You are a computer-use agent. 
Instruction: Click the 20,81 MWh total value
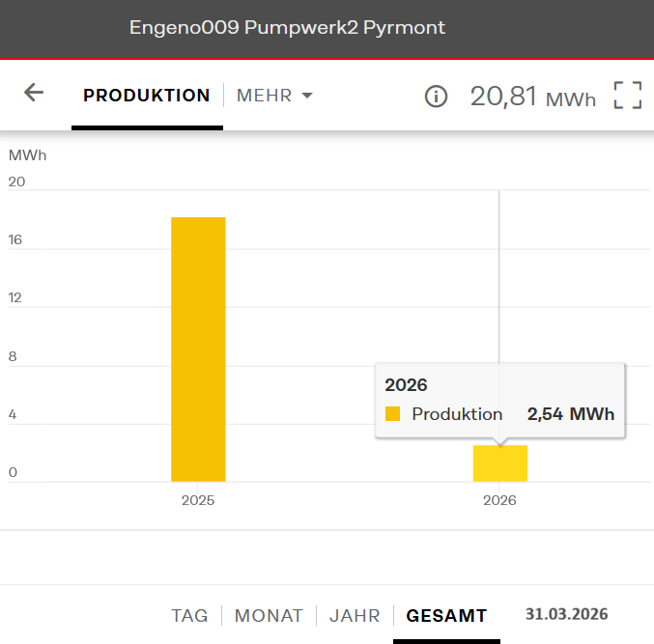[532, 97]
